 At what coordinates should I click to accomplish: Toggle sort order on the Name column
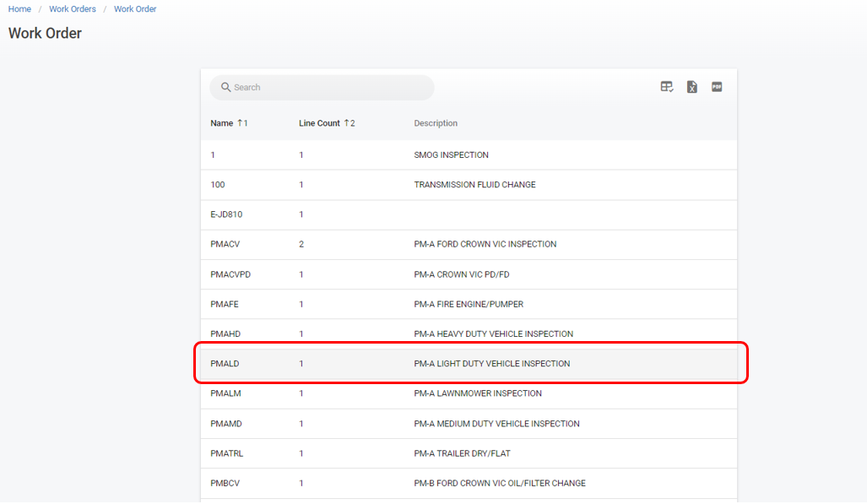pos(221,122)
